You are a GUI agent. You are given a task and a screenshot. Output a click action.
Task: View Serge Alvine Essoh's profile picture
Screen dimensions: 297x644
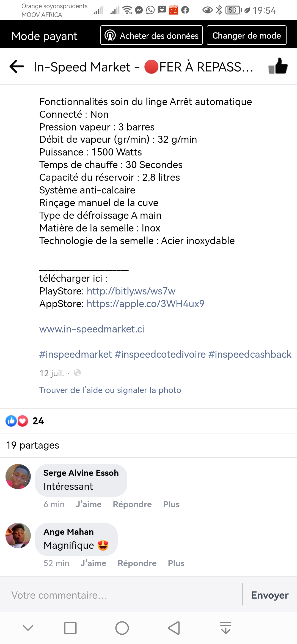[x=18, y=476]
